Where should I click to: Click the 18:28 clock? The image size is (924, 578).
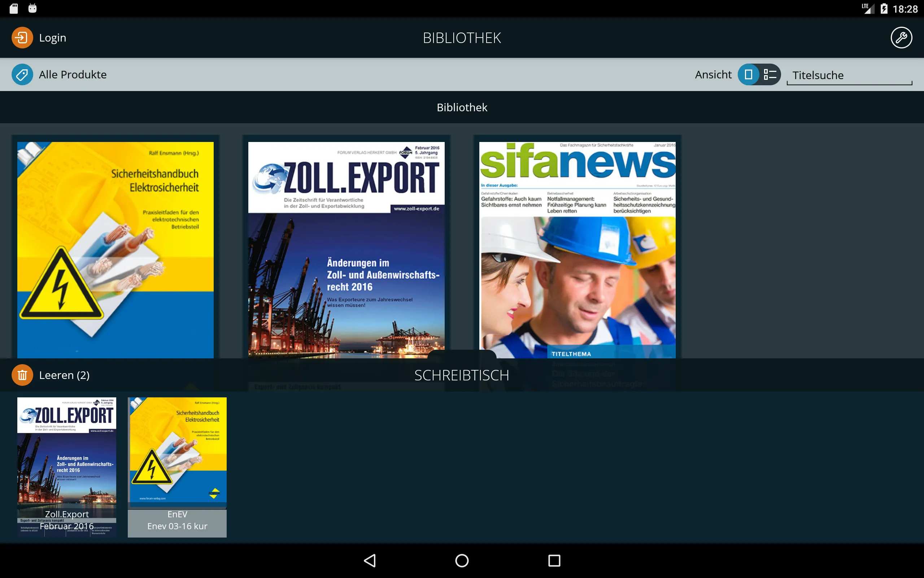[x=905, y=9]
